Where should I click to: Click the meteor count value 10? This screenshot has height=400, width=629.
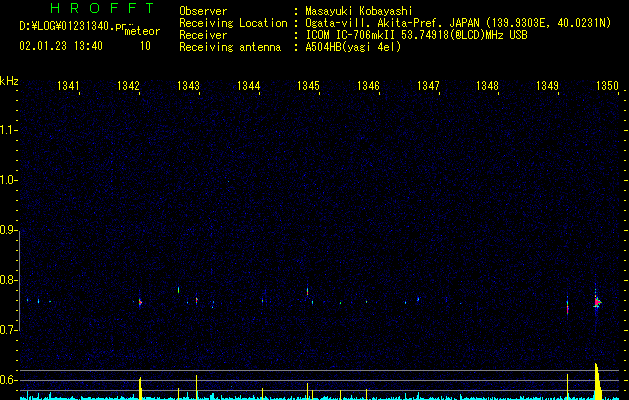tap(145, 46)
